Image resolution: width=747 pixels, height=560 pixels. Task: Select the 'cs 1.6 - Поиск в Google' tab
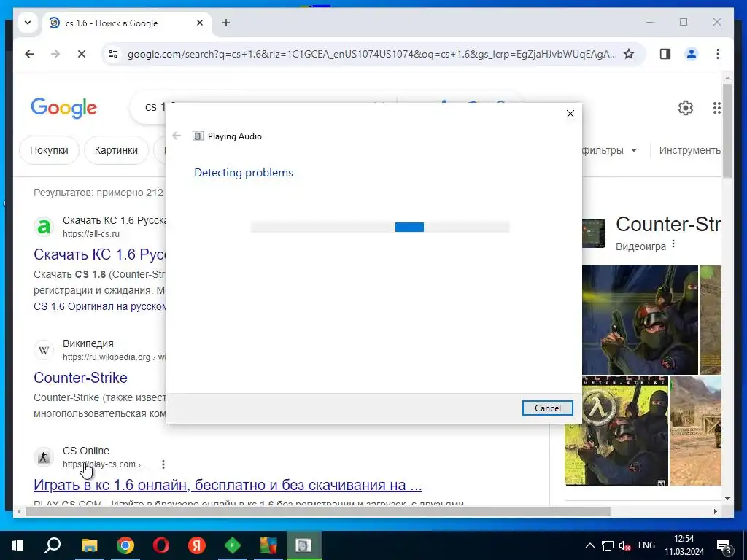pyautogui.click(x=125, y=23)
